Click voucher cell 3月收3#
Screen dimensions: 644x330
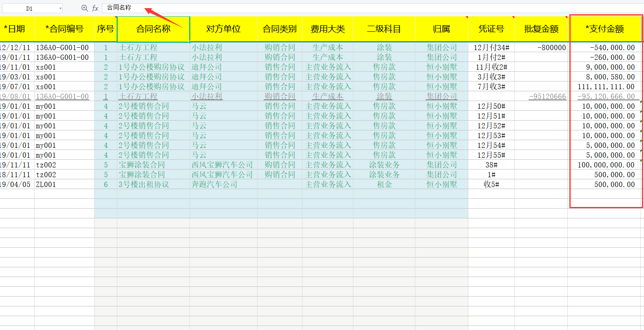(x=491, y=77)
